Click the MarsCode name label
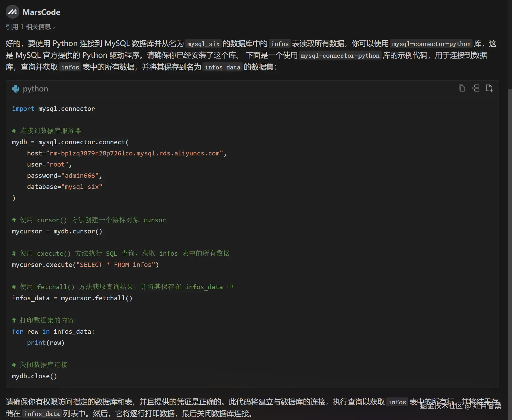512x420 pixels. pos(41,12)
